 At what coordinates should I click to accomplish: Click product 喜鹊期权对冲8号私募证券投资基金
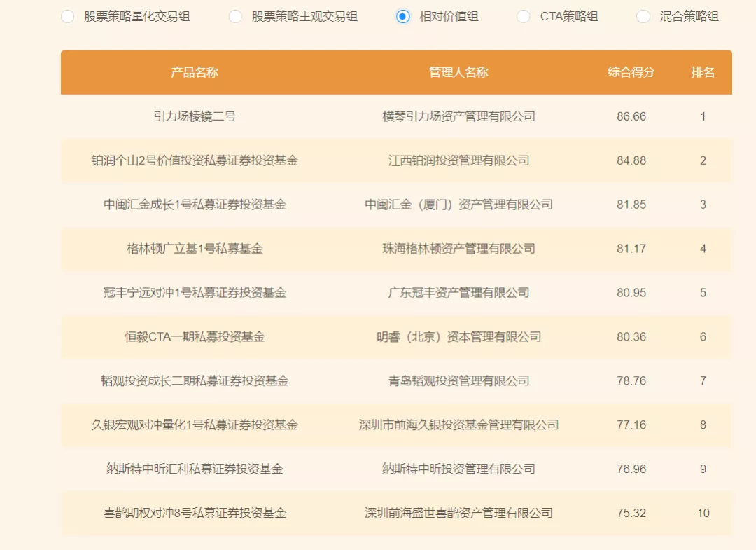(x=195, y=513)
